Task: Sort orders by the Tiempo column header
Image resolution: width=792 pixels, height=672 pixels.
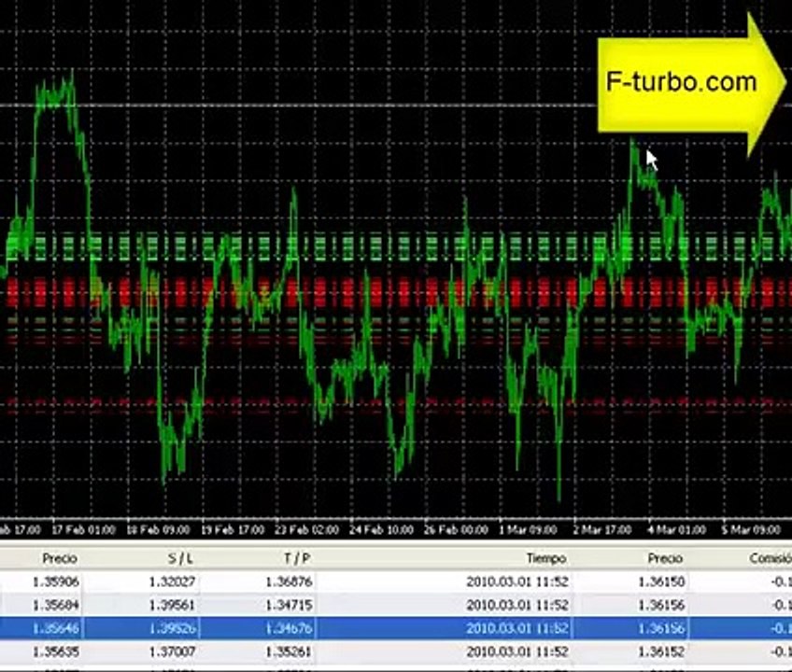Action: coord(546,558)
